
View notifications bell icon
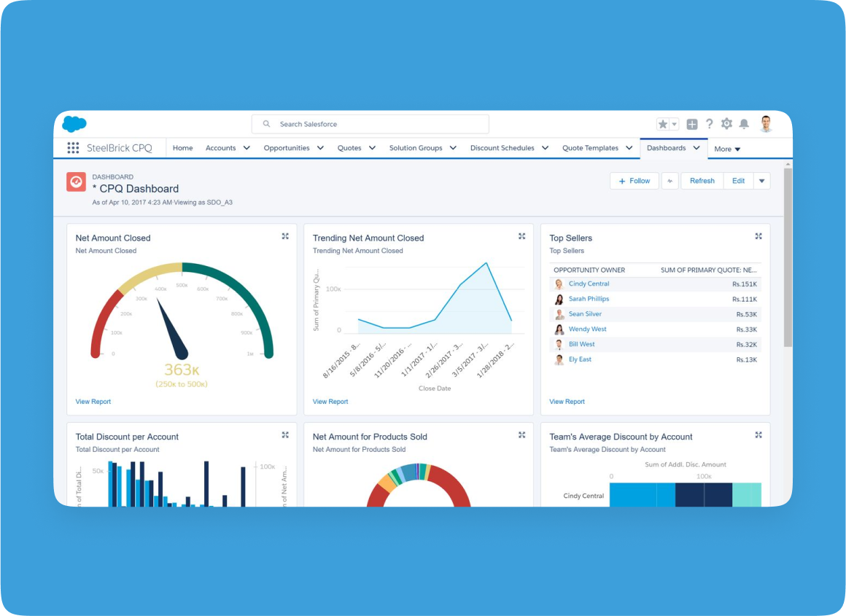(744, 124)
